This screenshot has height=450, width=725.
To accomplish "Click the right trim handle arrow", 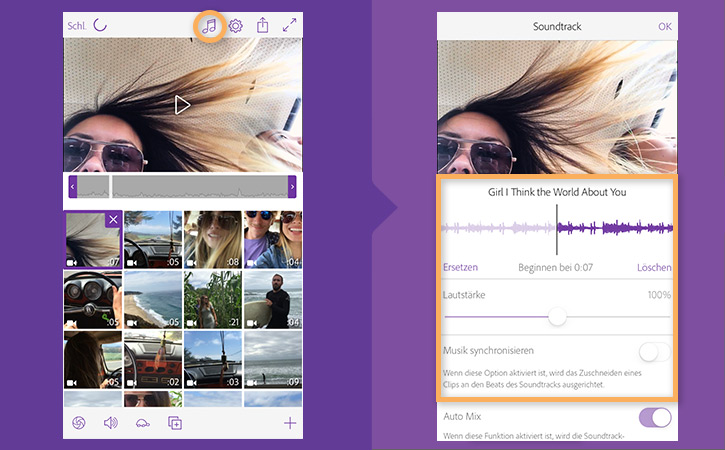I will (x=292, y=187).
